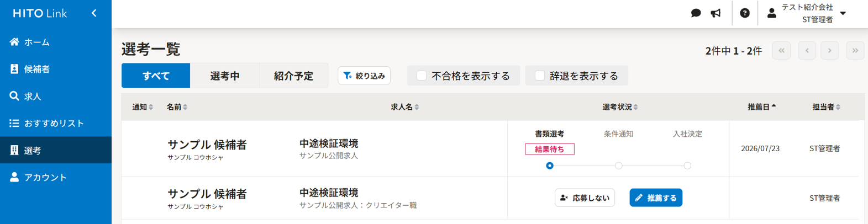Open the help question mark icon
868x224 pixels.
(745, 13)
